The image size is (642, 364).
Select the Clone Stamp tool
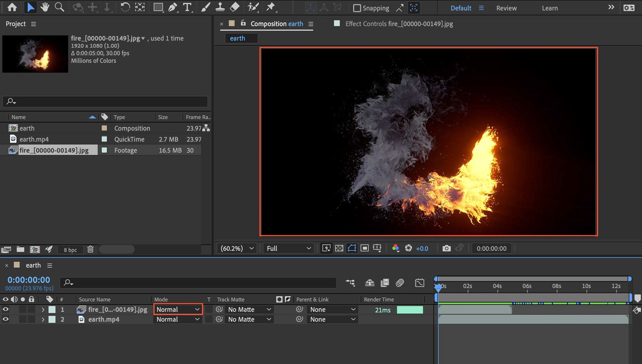(220, 7)
